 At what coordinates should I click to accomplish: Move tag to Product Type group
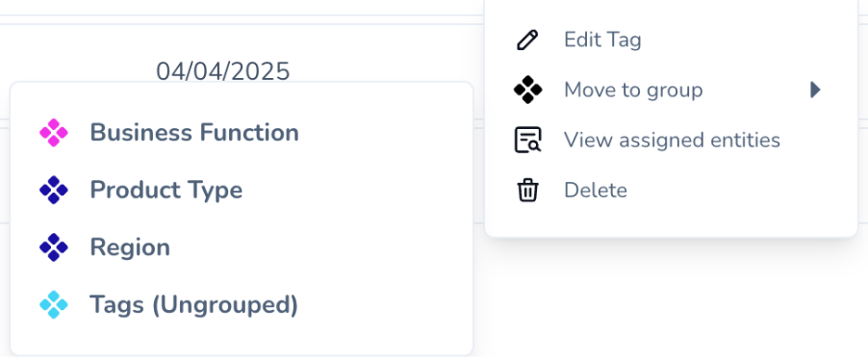(x=241, y=190)
